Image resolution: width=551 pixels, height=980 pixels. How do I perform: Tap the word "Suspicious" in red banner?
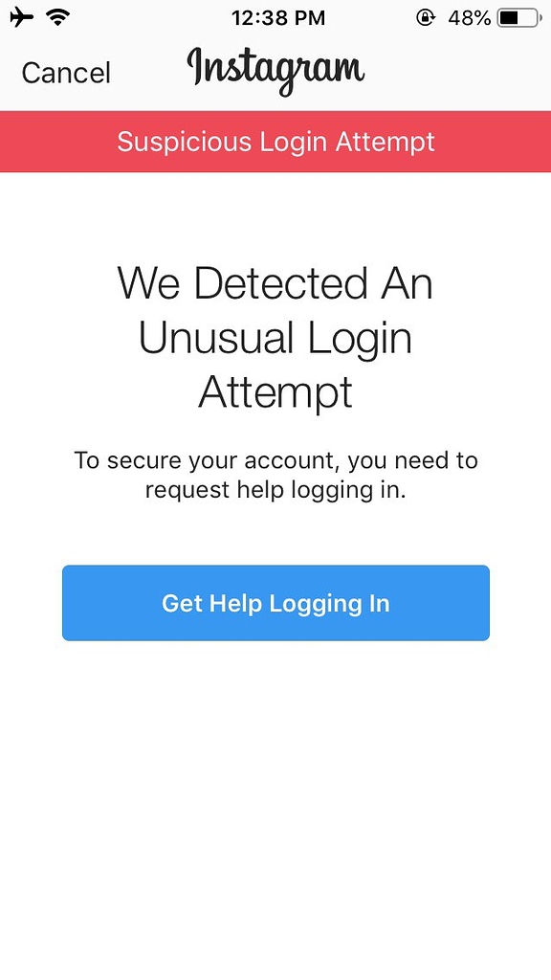point(185,142)
